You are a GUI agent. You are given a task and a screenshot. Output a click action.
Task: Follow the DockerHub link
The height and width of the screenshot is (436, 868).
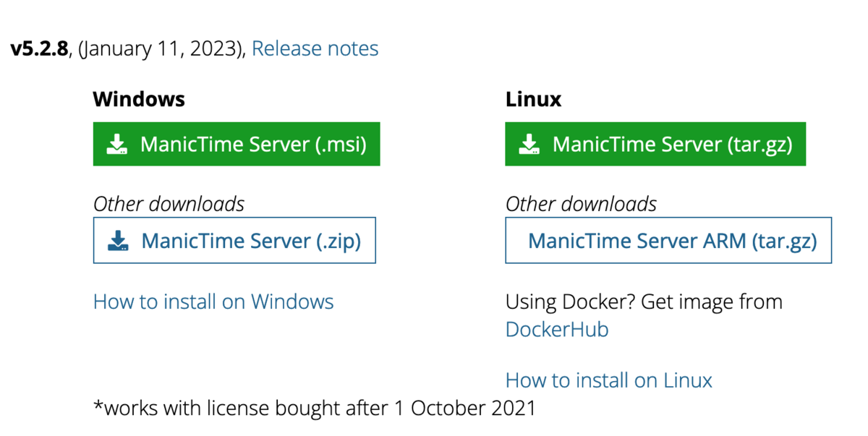[557, 330]
